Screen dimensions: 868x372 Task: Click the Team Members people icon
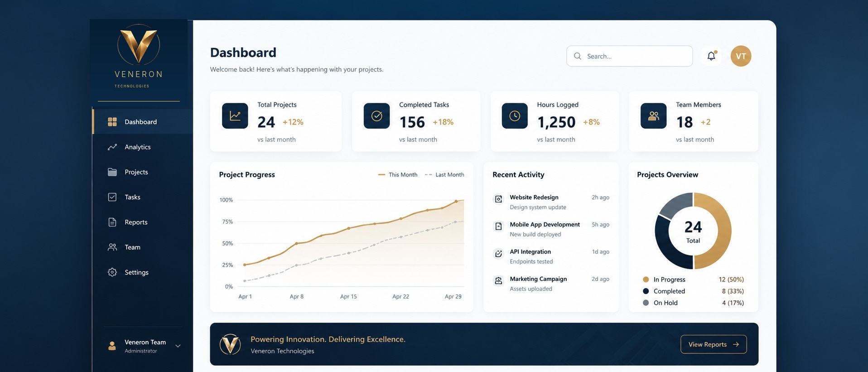tap(653, 116)
